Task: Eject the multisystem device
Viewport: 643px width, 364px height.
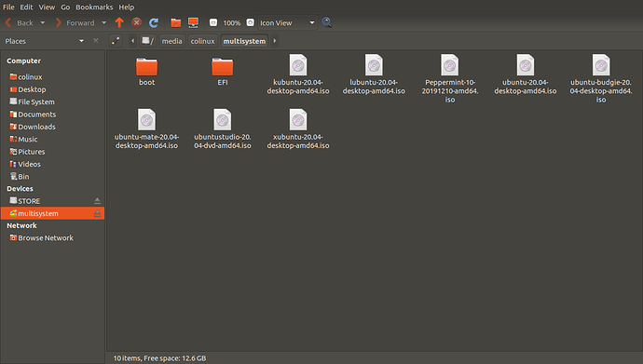Action: 97,213
